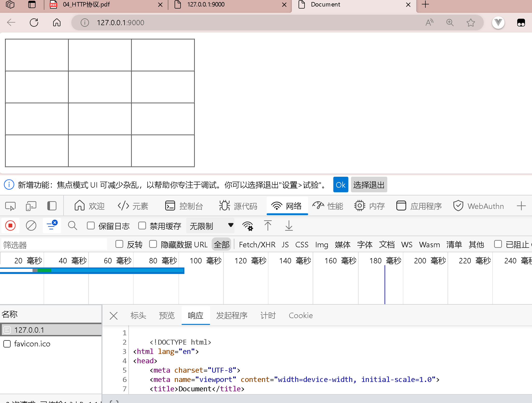The height and width of the screenshot is (403, 532).
Task: Open a new browser tab
Action: [x=425, y=4]
